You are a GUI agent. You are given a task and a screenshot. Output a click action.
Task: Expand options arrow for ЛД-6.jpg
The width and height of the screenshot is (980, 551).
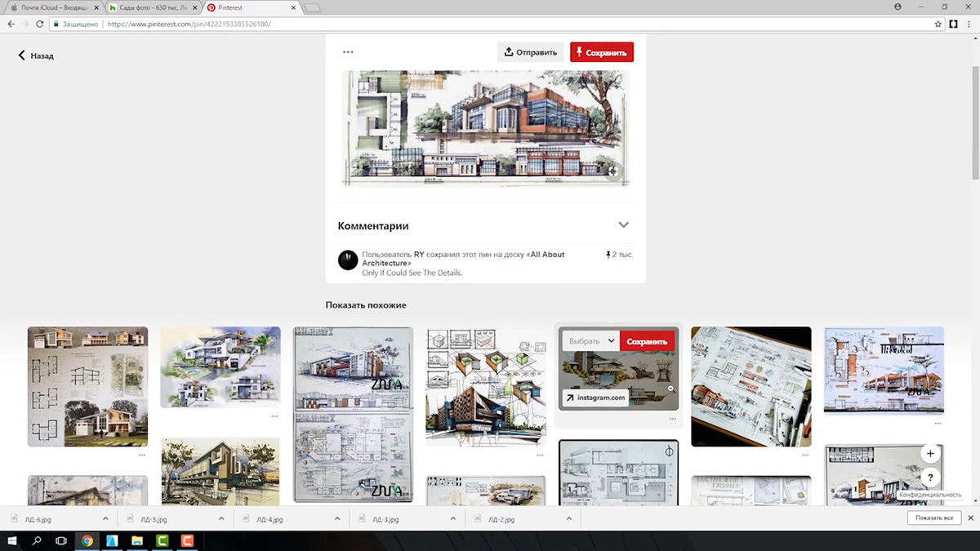(x=105, y=519)
